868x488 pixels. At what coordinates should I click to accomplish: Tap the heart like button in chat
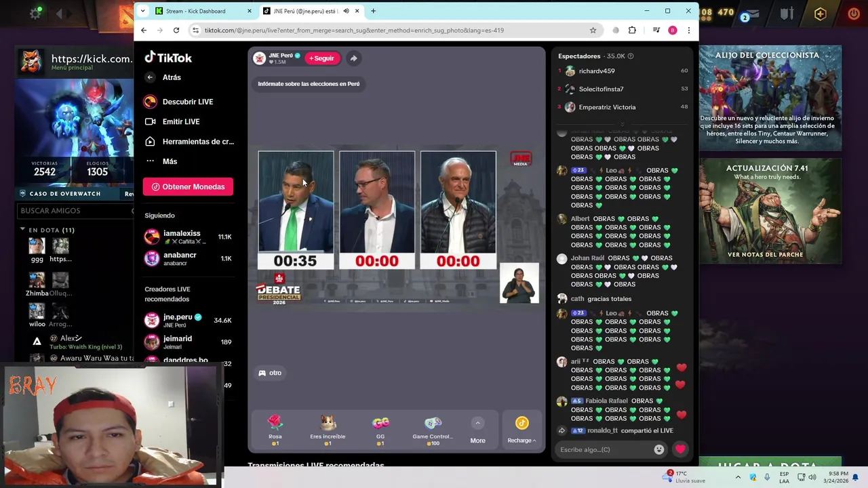[x=680, y=449]
